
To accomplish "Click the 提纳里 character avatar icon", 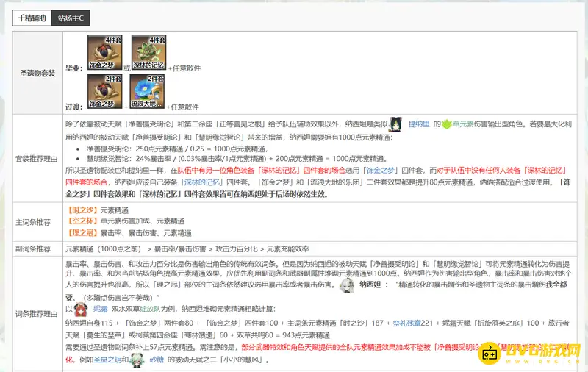I will (395, 124).
